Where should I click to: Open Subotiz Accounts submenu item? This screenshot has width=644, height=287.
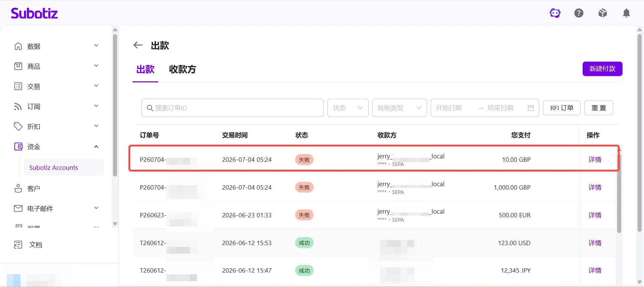point(64,167)
